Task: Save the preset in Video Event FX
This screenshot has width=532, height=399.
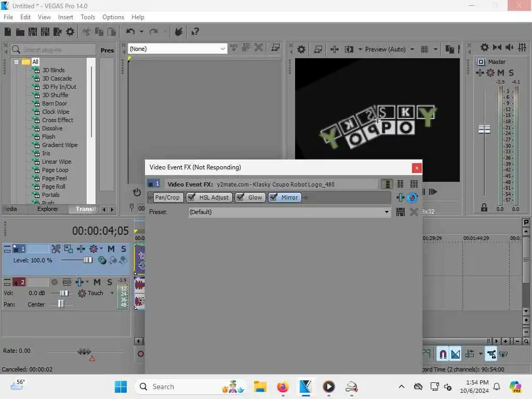Action: [x=401, y=212]
